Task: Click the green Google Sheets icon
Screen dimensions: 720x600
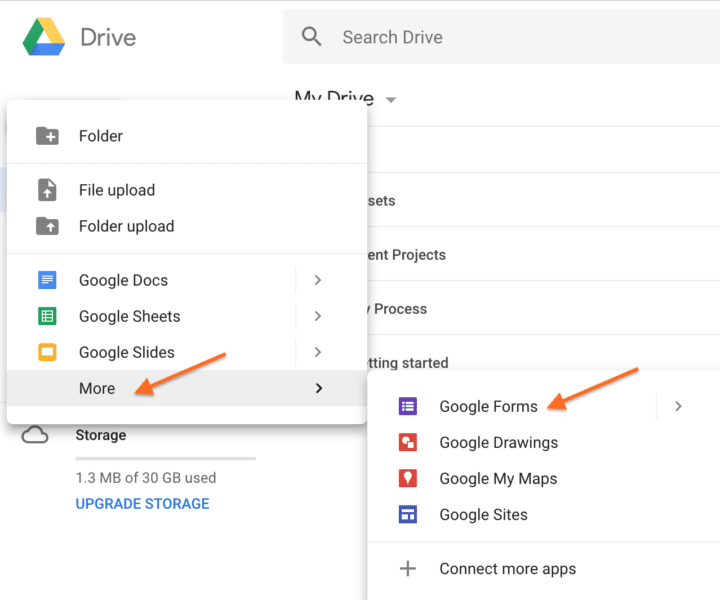Action: click(47, 316)
